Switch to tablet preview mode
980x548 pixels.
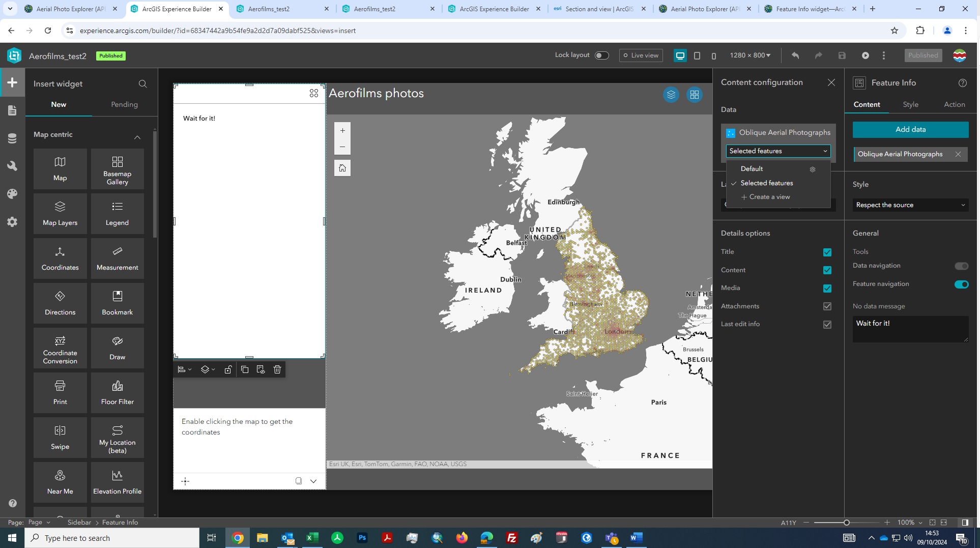pyautogui.click(x=697, y=55)
